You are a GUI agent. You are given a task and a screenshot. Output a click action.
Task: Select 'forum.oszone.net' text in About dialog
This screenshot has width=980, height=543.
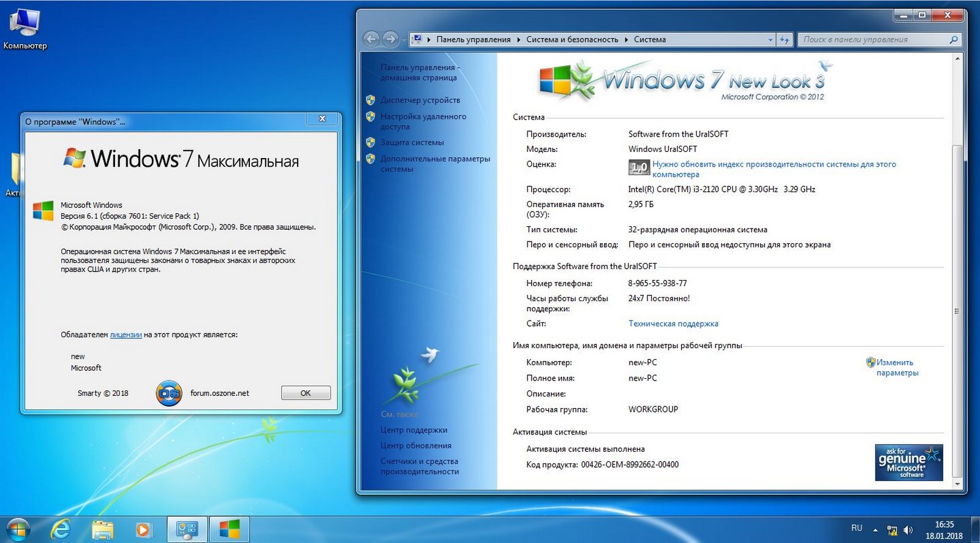[219, 393]
